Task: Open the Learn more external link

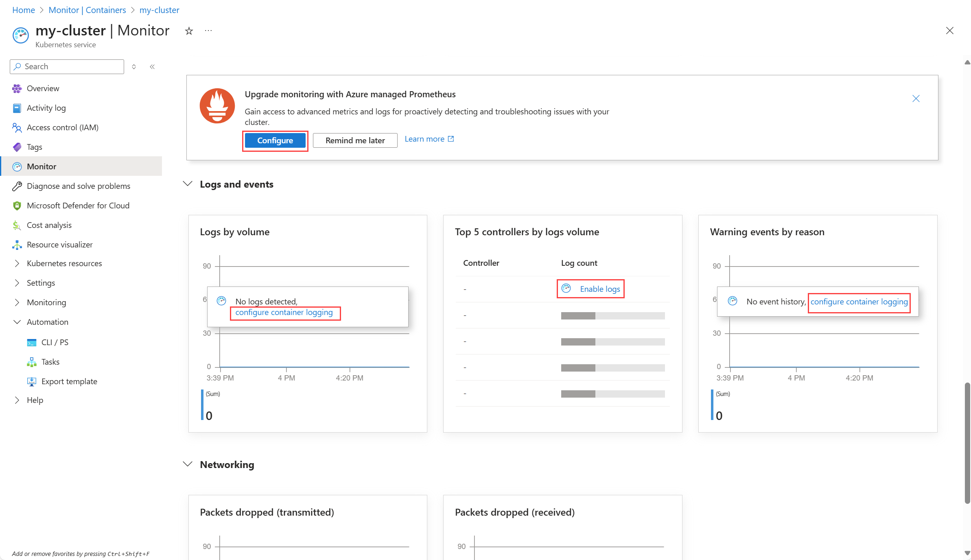Action: 429,139
